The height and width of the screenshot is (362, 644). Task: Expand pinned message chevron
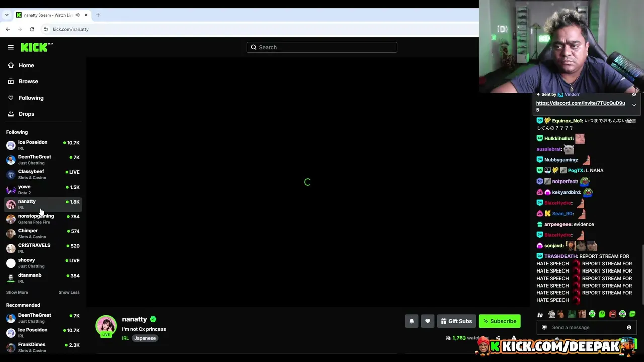[x=634, y=105]
